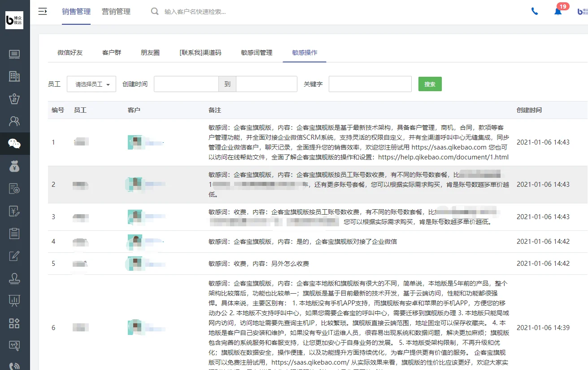This screenshot has width=588, height=370.
Task: Open the apps grid sidebar icon
Action: (14, 323)
